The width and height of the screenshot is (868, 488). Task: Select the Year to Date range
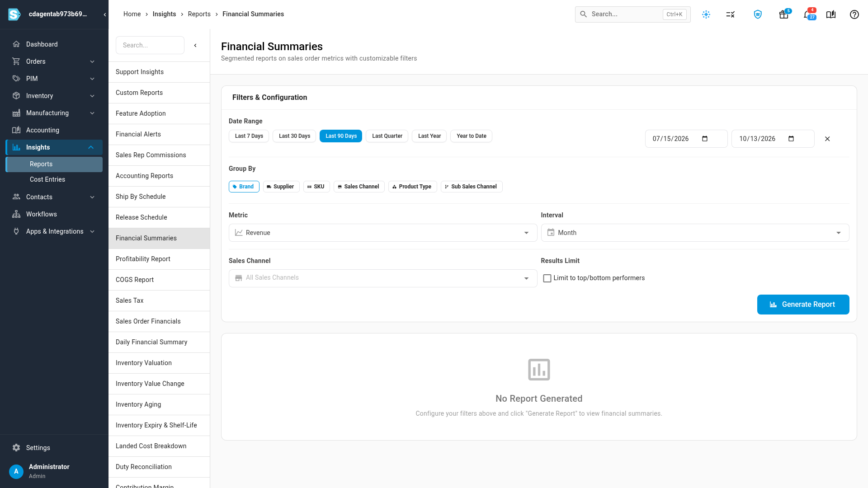471,136
